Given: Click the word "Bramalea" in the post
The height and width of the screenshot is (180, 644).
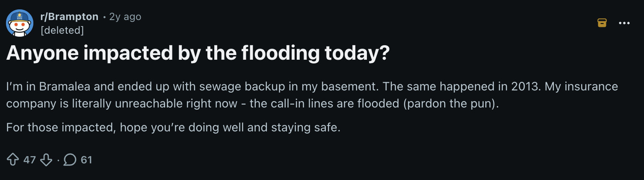Looking at the screenshot, I should (65, 87).
